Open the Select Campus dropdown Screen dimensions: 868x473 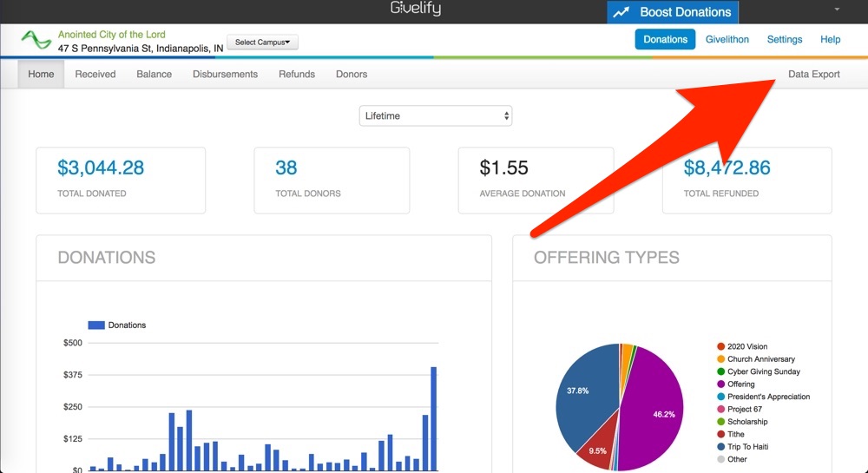tap(262, 42)
